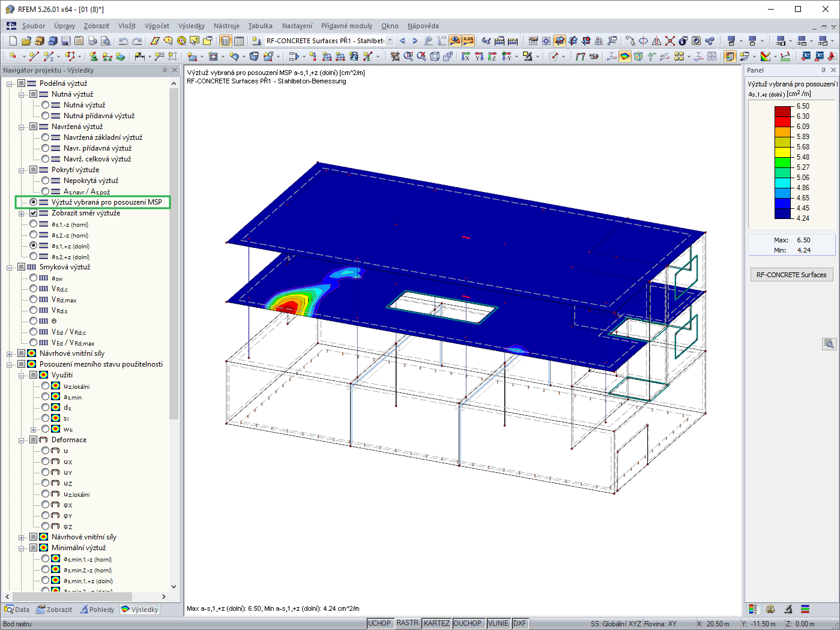840x630 pixels.
Task: Show view in X direction
Action: coord(466,56)
